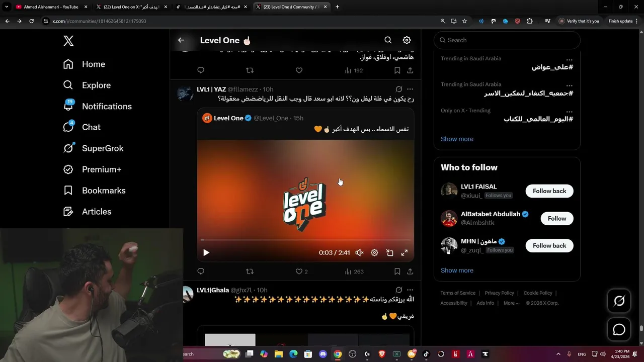Open File Explorer from the taskbar

[279, 354]
